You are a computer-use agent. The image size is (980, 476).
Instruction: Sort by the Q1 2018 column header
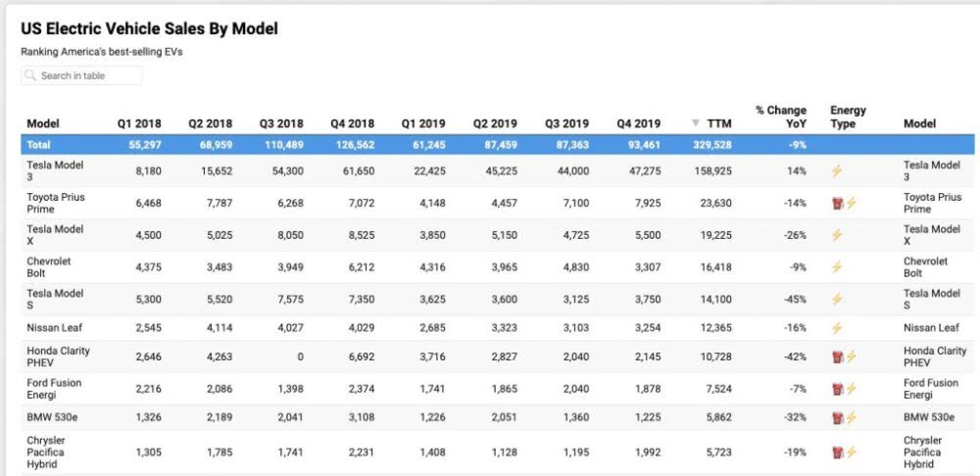139,124
